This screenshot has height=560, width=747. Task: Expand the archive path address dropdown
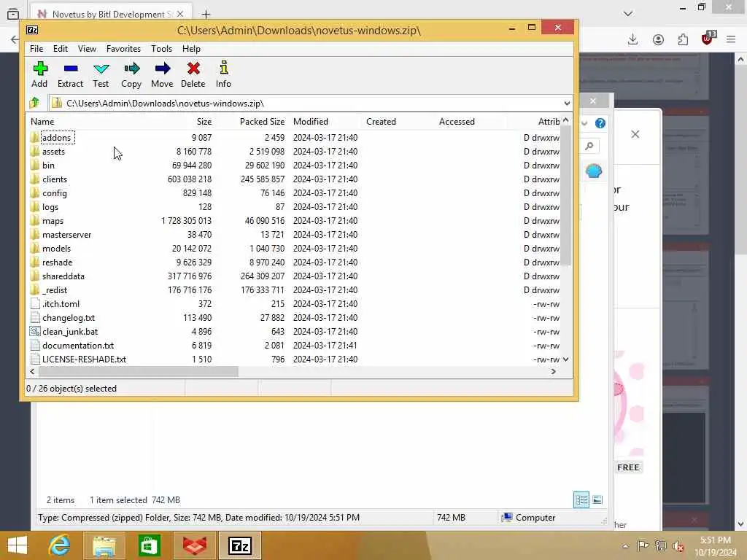pos(566,104)
